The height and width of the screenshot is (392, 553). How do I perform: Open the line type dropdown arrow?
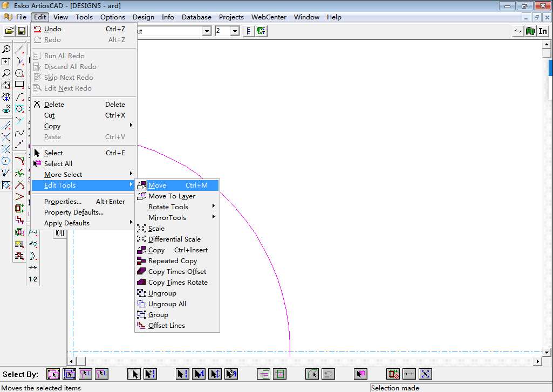pos(207,31)
